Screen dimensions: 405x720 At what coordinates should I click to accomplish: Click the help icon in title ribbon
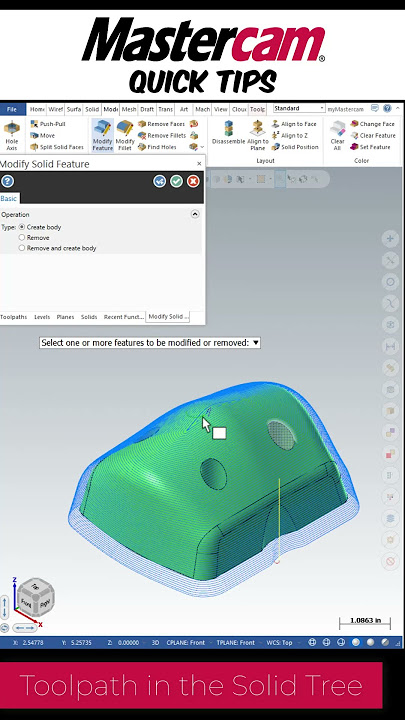click(387, 109)
